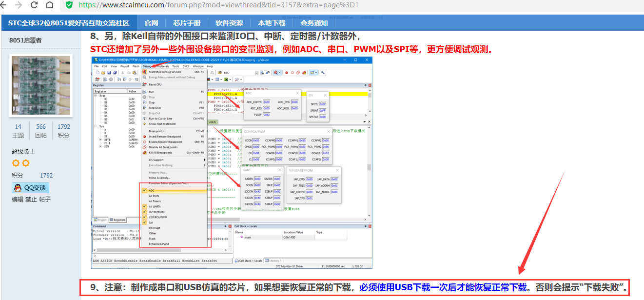Click the New file icon in µVision toolbar
Screen dimensions: 644x300
[x=97, y=73]
